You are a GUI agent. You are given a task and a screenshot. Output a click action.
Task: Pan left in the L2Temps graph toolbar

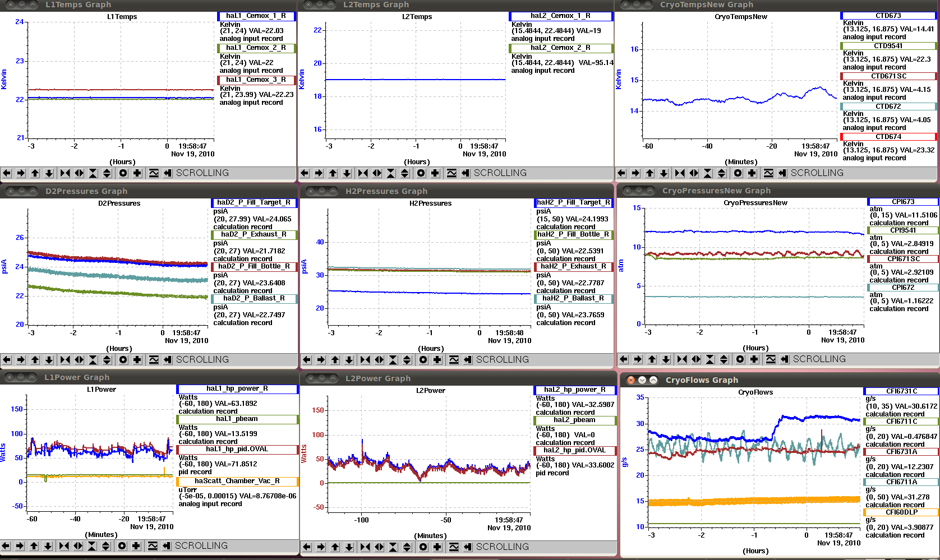305,173
